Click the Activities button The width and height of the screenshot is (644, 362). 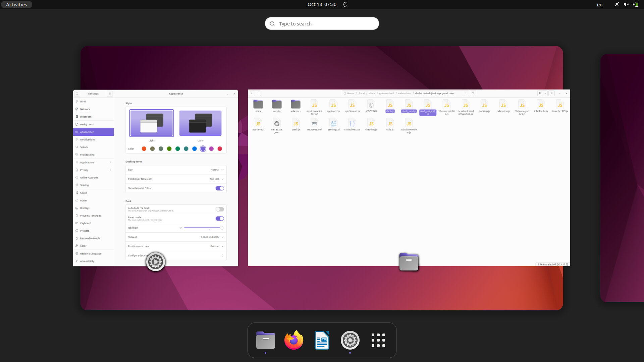tap(16, 4)
